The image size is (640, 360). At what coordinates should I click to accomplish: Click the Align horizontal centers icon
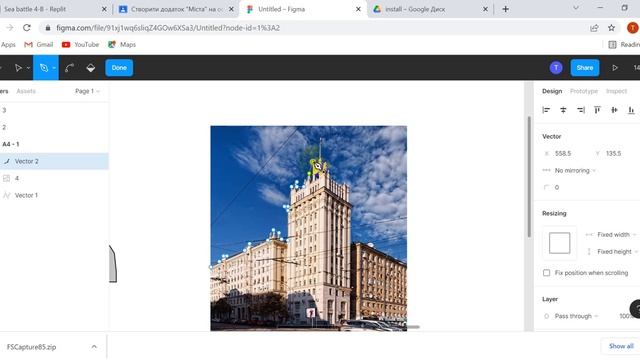[563, 110]
